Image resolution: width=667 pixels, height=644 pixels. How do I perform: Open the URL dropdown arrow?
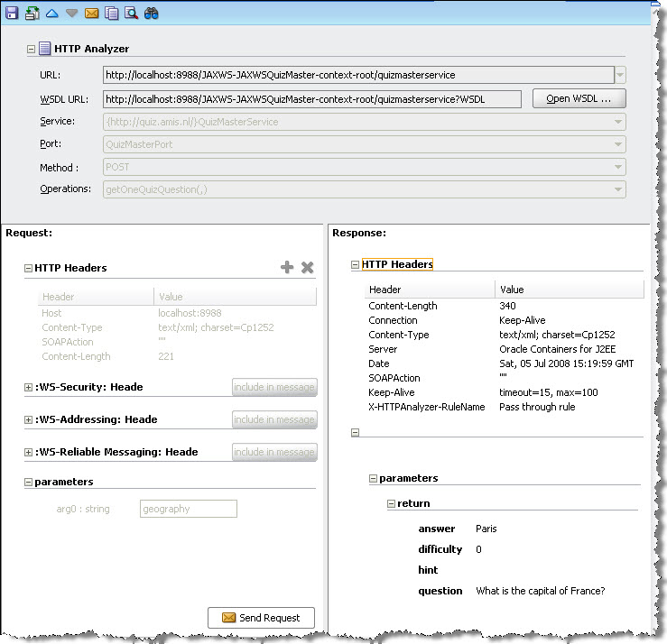620,75
